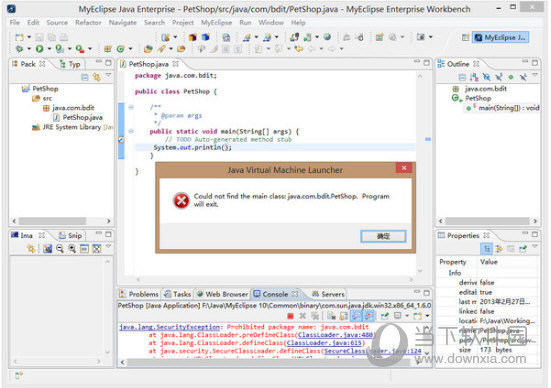This screenshot has width=551, height=388.
Task: Click Collapse All icon in Package Explorer
Action: [85, 77]
